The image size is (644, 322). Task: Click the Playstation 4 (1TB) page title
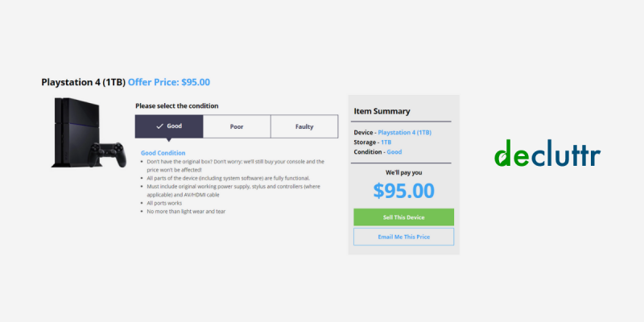click(x=84, y=82)
